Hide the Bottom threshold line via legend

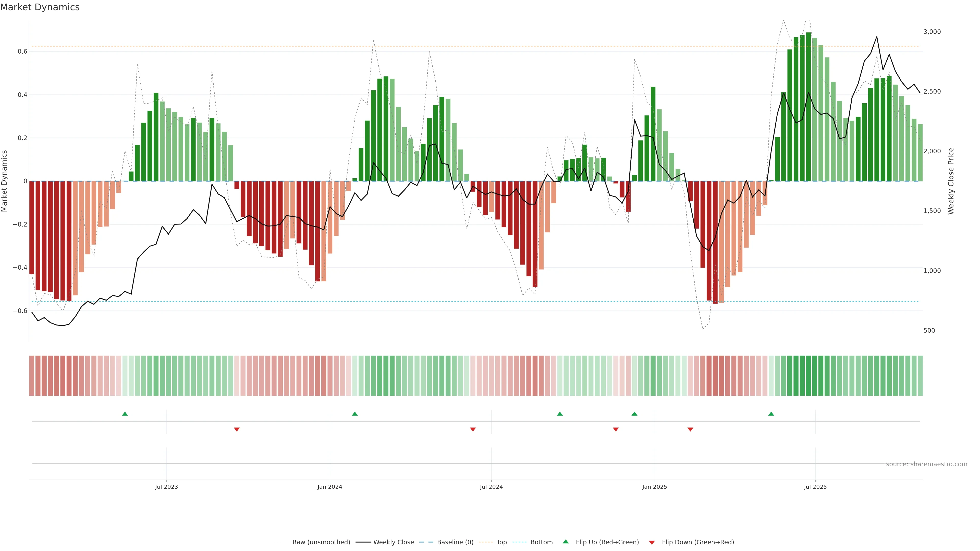541,542
